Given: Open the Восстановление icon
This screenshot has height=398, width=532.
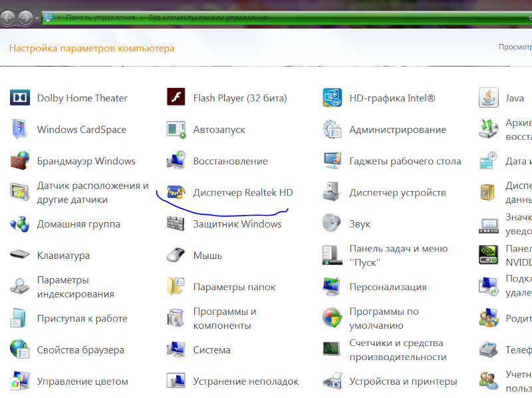Looking at the screenshot, I should [176, 160].
